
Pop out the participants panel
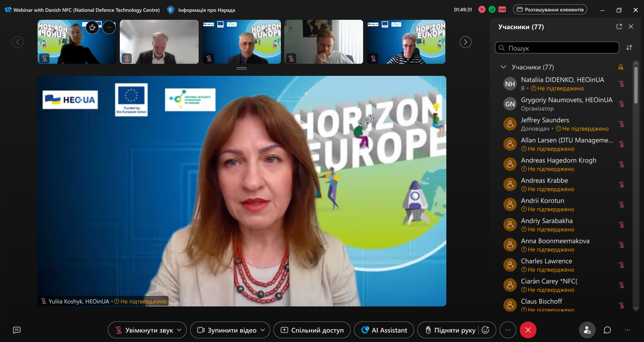(619, 27)
